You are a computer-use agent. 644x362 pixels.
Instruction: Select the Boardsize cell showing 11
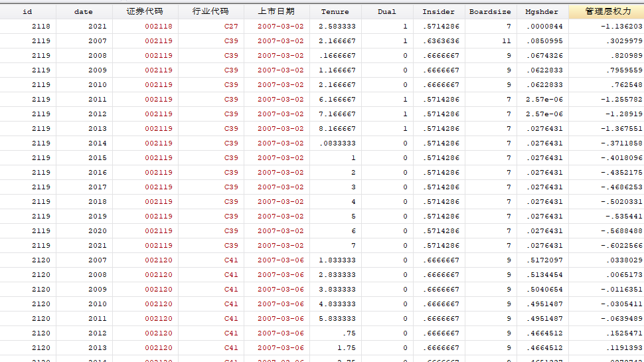coord(507,41)
